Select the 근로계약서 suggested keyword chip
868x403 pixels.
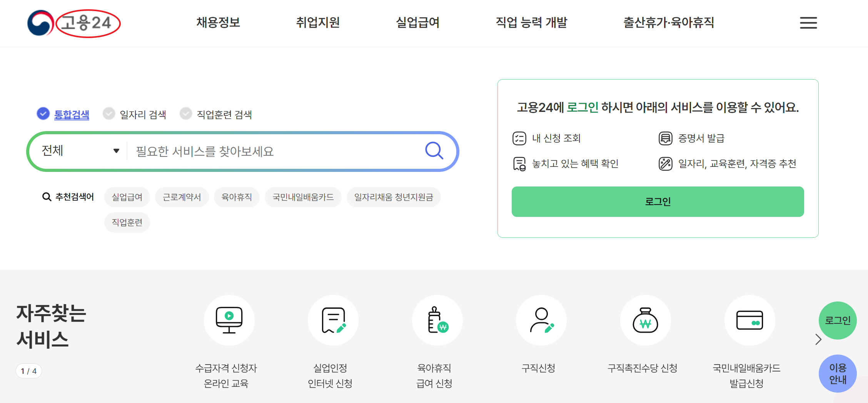[x=182, y=197]
